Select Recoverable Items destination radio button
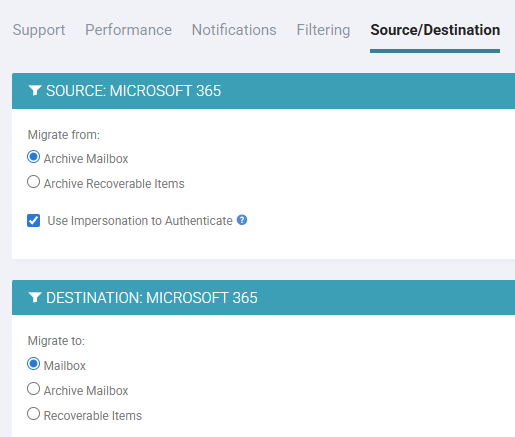 (x=33, y=414)
